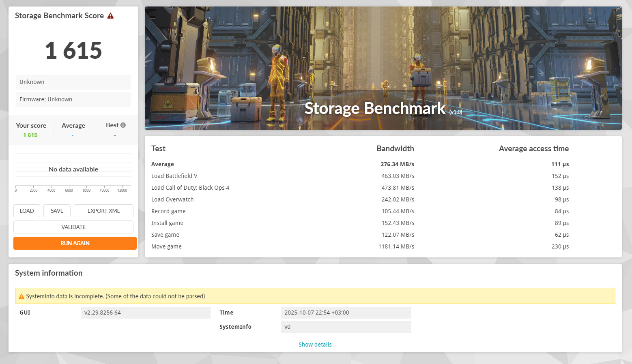Click EXPORT XML button
This screenshot has height=364, width=632.
103,211
